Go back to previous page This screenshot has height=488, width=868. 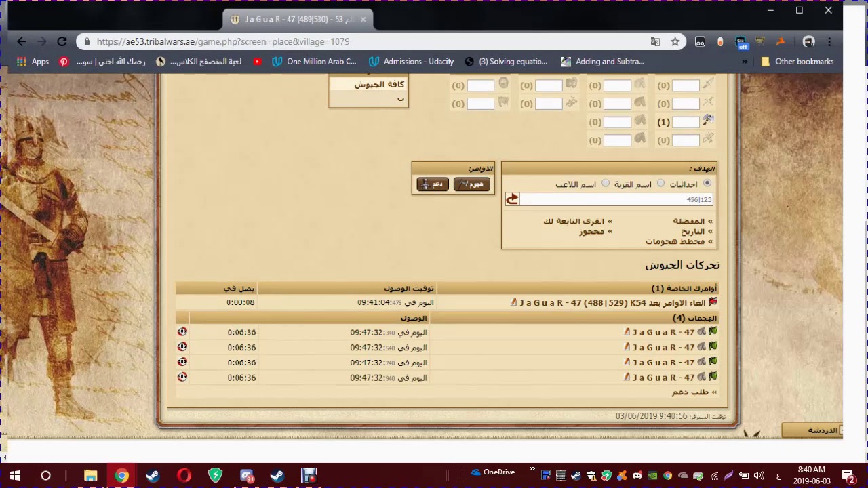coord(21,41)
